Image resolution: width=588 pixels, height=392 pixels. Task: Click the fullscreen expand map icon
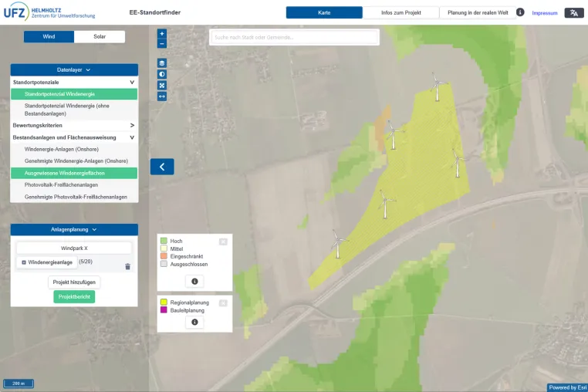(161, 85)
